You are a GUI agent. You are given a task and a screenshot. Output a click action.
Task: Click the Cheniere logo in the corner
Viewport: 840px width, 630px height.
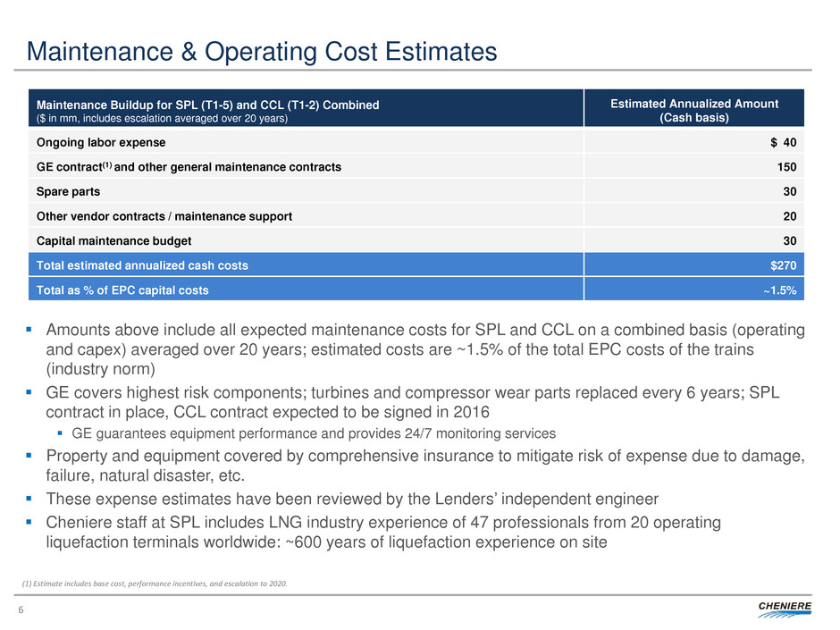click(785, 609)
